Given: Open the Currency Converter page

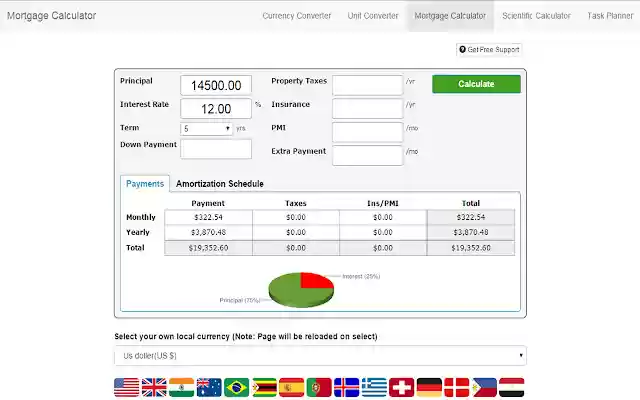Looking at the screenshot, I should click(x=297, y=16).
